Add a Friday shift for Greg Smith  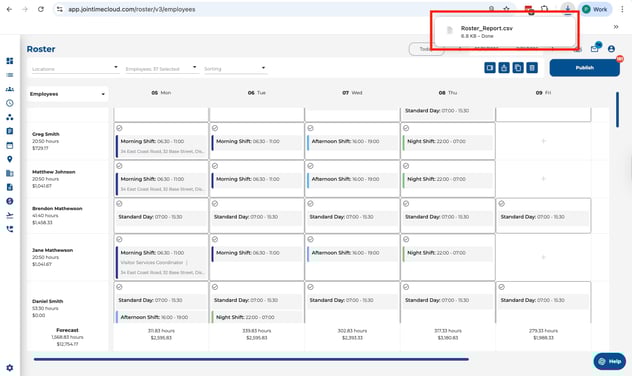coord(543,141)
